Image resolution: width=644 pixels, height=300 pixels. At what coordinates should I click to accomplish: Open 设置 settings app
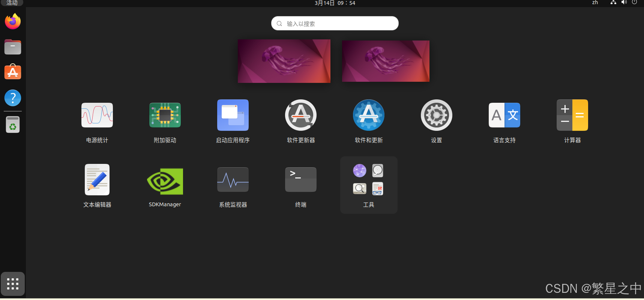437,115
